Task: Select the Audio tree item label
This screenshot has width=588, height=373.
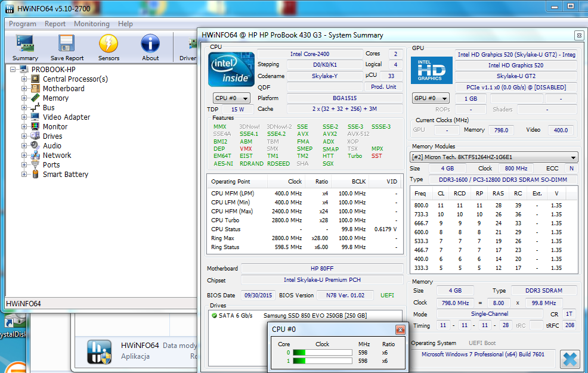Action: click(52, 145)
